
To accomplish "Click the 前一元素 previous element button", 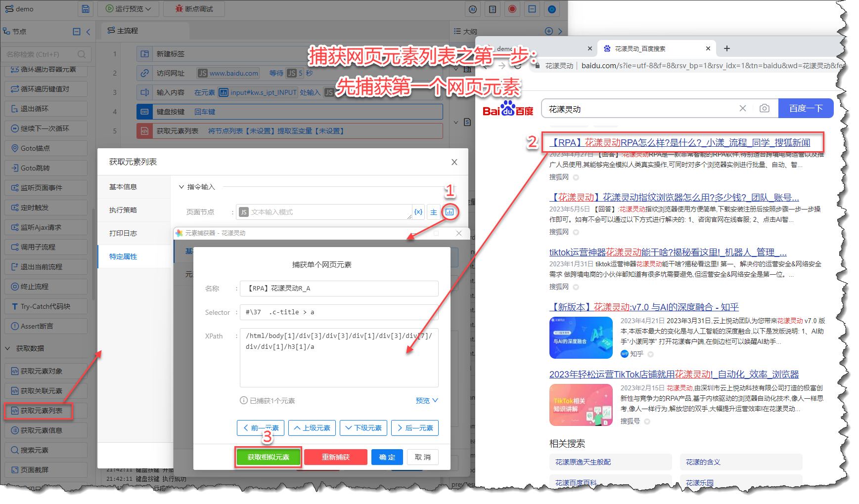I will [x=261, y=428].
